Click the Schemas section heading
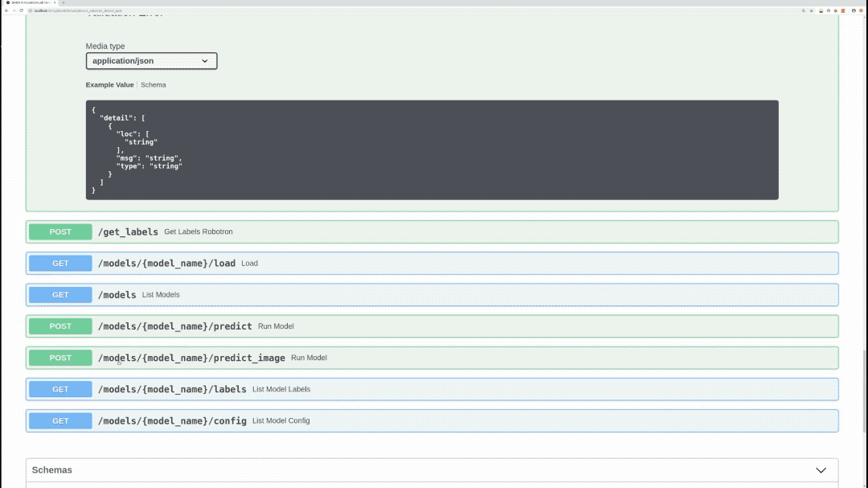868x488 pixels. click(x=52, y=470)
